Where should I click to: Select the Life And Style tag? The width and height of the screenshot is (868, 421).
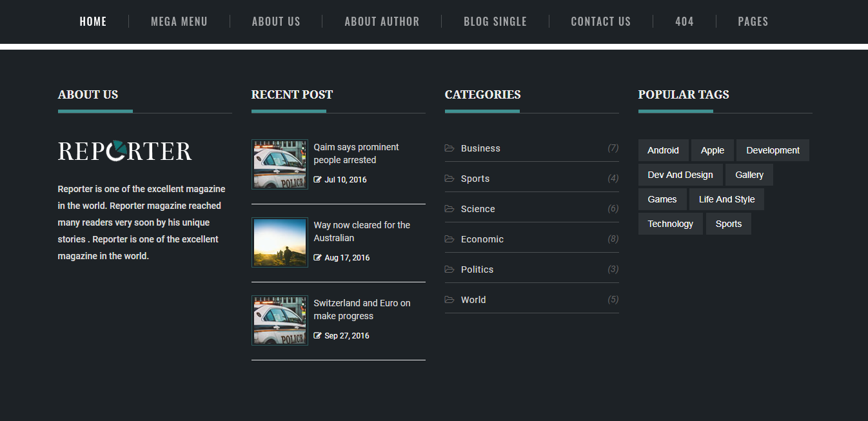pos(726,199)
